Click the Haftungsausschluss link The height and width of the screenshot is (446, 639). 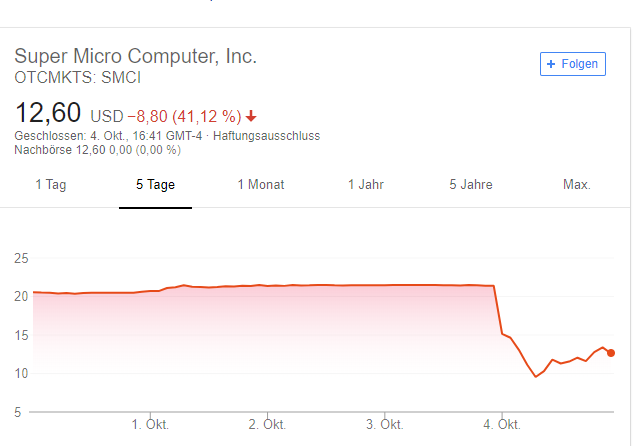tap(267, 136)
